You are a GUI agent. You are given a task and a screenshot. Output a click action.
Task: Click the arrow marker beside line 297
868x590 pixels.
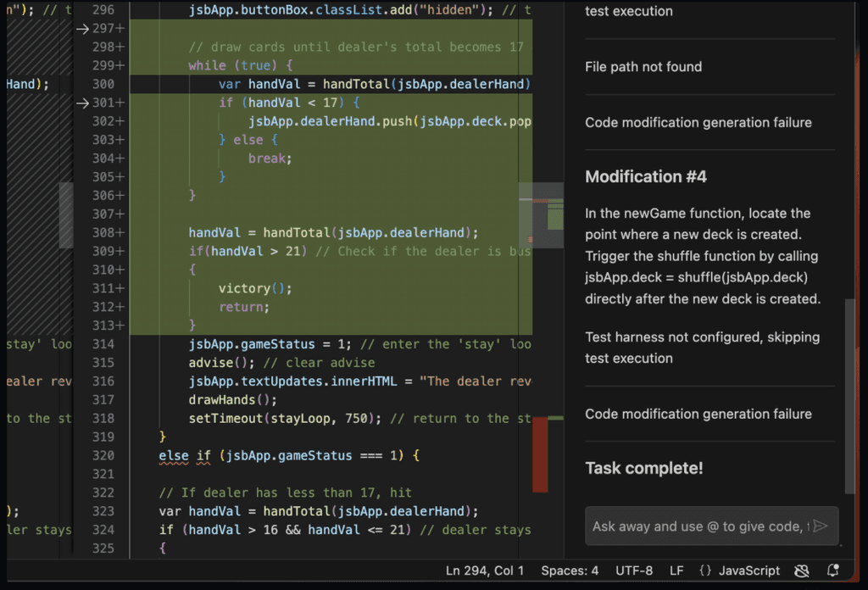coord(82,28)
